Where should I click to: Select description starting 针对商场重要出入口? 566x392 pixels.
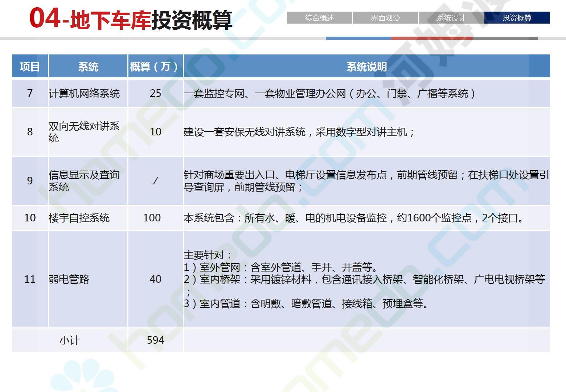point(366,181)
